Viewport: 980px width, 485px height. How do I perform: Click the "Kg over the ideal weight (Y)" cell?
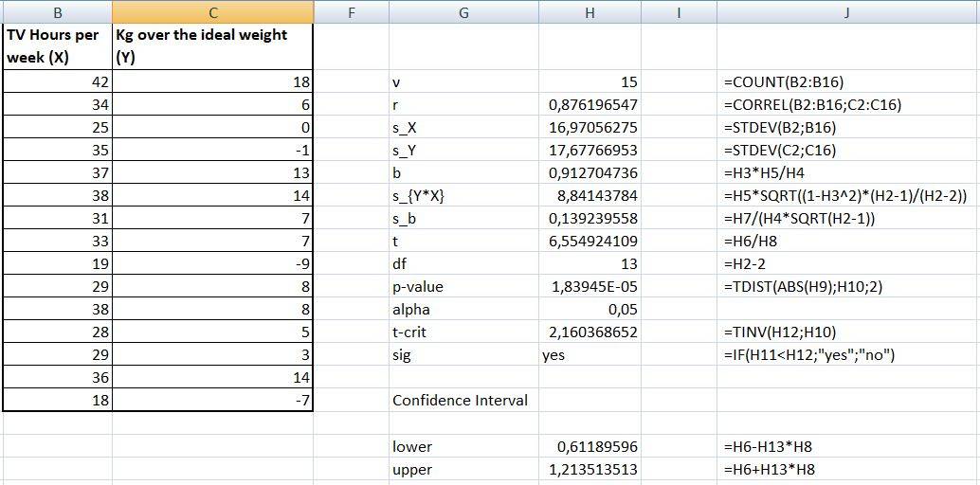[212, 46]
